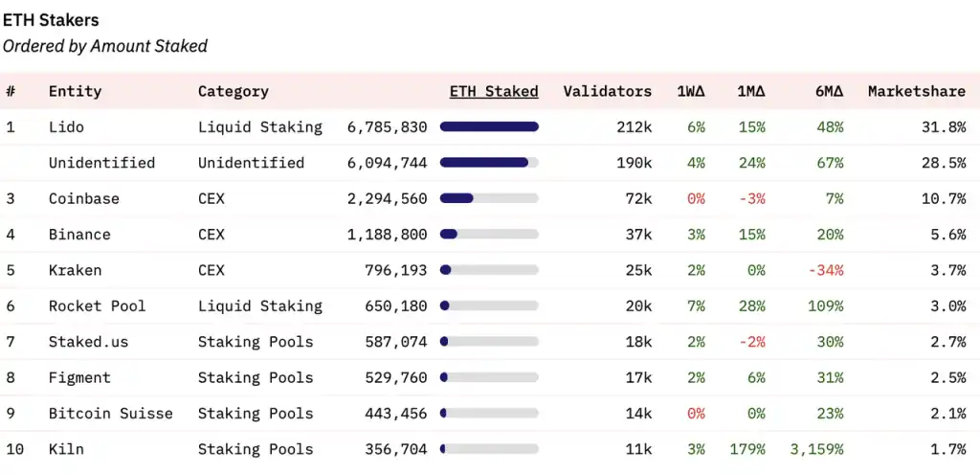The image size is (980, 474).
Task: Click Lido's ETH staked progress bar
Action: 489,127
